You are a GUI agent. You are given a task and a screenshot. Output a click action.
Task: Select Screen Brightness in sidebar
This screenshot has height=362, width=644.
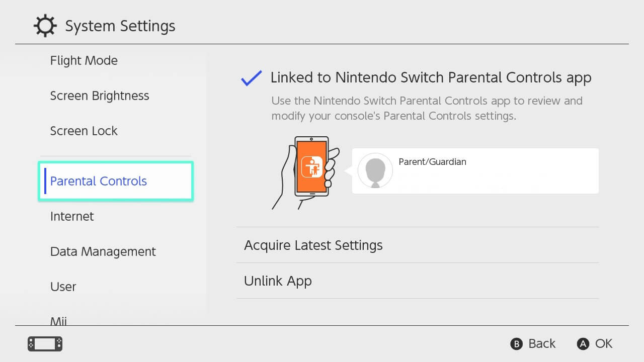[100, 96]
